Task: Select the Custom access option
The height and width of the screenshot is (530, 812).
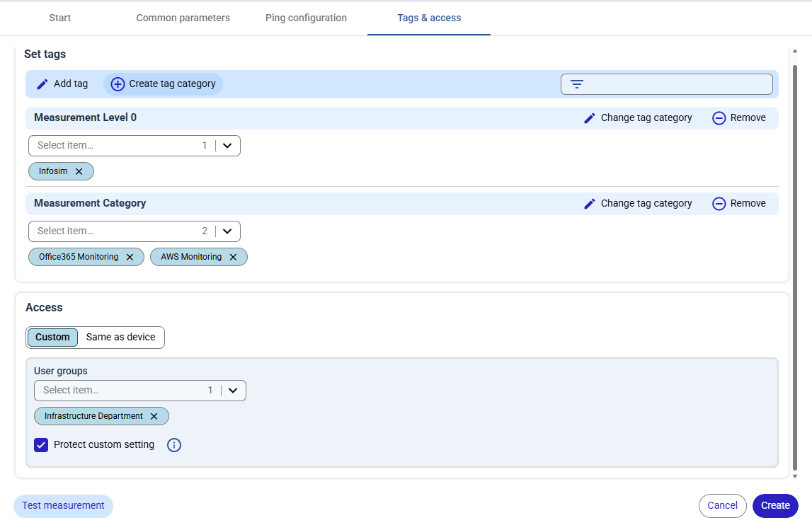Action: tap(52, 338)
